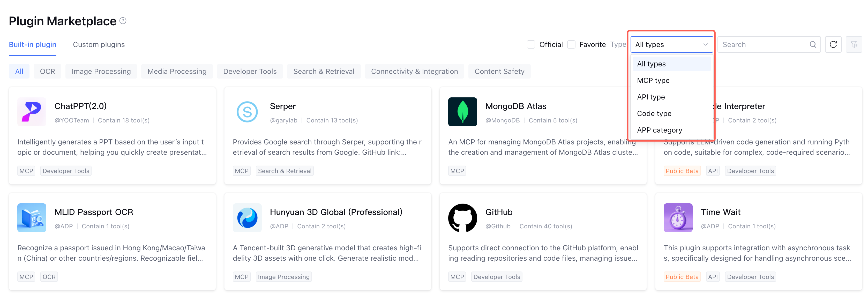868x294 pixels.
Task: Filter by Developer Tools category
Action: pyautogui.click(x=250, y=71)
